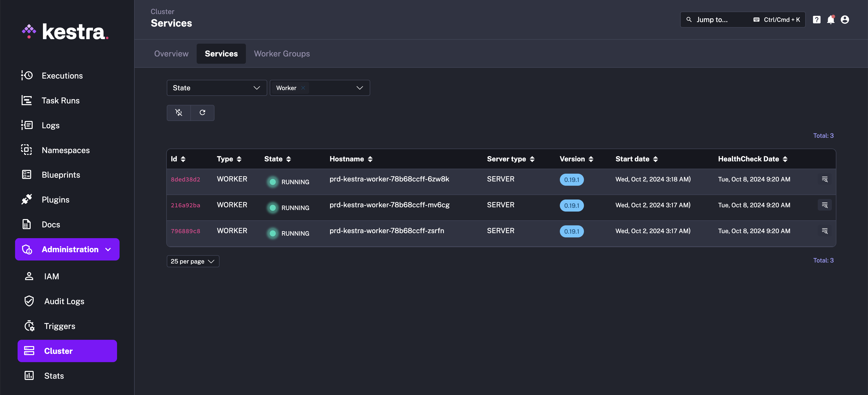
Task: Switch to the Worker Groups tab
Action: pos(282,53)
